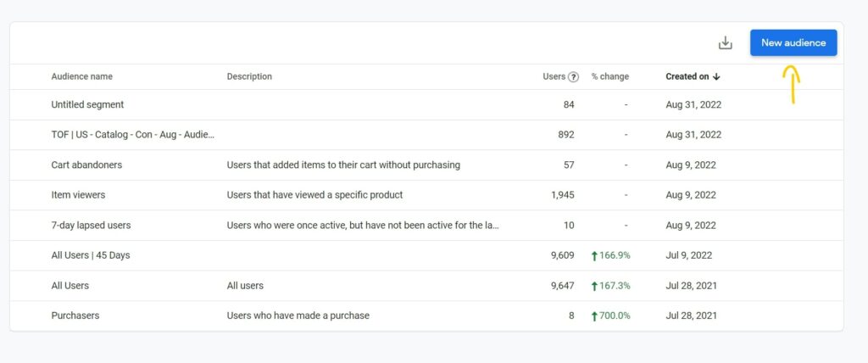The height and width of the screenshot is (363, 868).
Task: Select the 'All users' description text
Action: [x=245, y=286]
